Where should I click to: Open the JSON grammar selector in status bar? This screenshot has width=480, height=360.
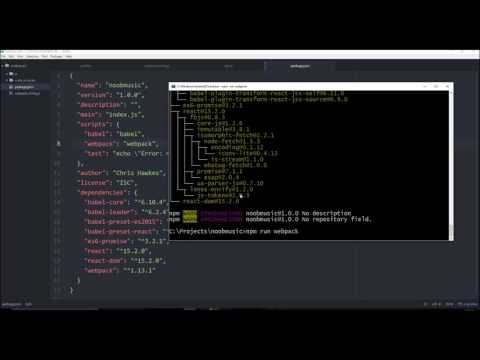pyautogui.click(x=449, y=304)
